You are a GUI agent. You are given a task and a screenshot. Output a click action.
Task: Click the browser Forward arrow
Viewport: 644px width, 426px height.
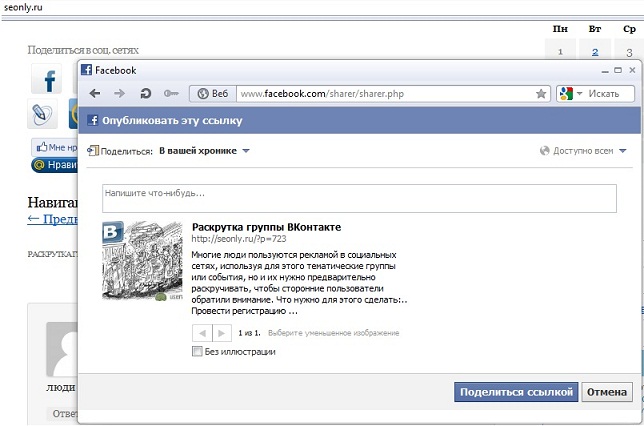coord(120,93)
